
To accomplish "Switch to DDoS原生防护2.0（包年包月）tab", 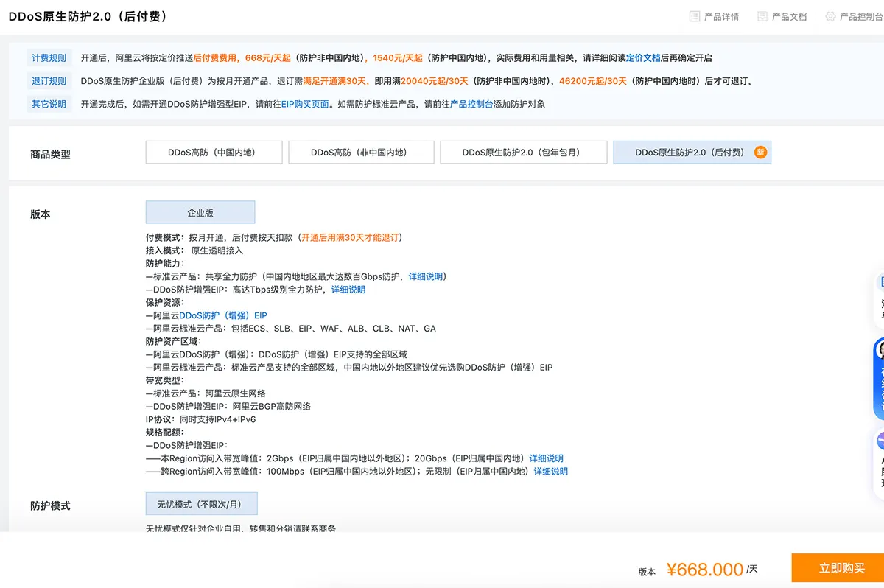I will [x=524, y=152].
